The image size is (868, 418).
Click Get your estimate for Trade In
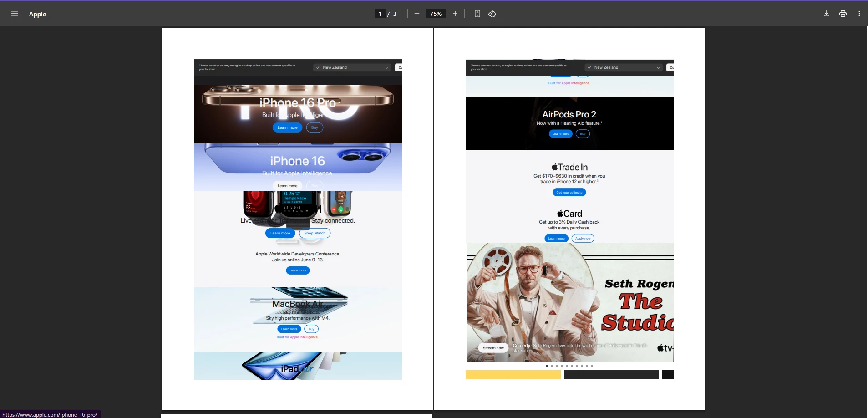(x=569, y=193)
